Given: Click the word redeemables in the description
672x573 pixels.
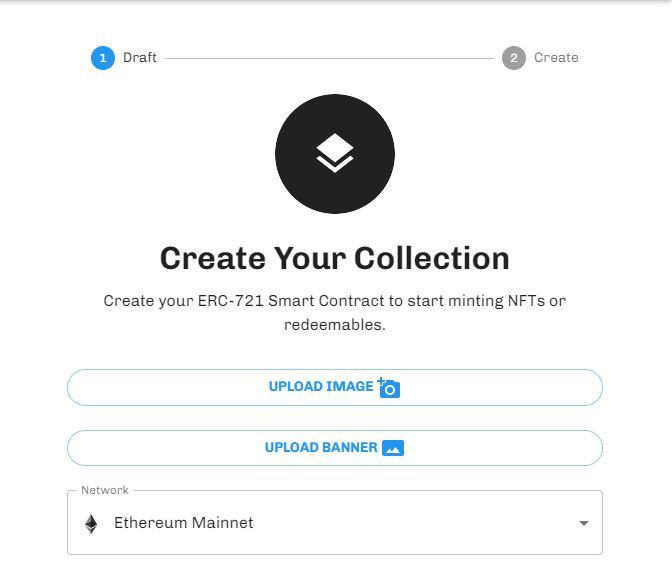Looking at the screenshot, I should [333, 324].
